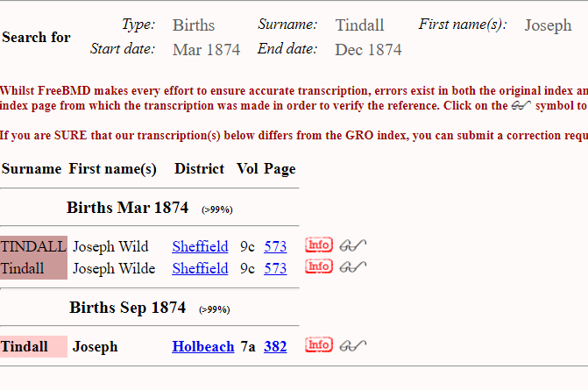The height and width of the screenshot is (390, 588).
Task: Click glasses symbol in the red warning text
Action: [x=521, y=105]
